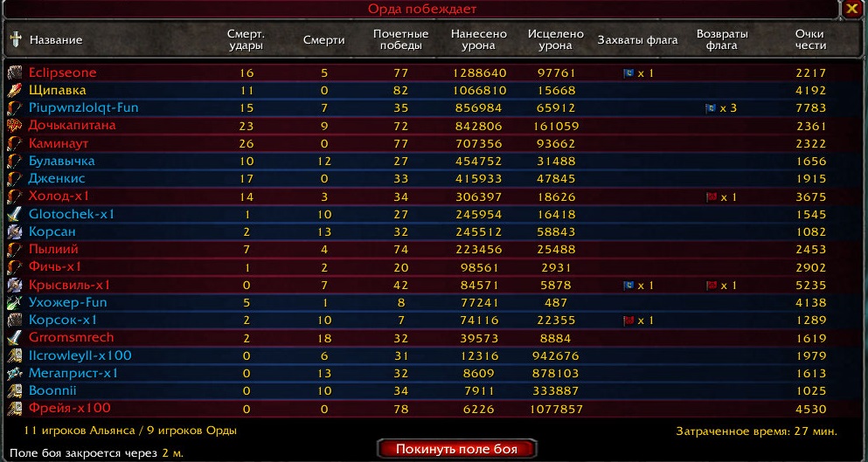Click the class sort icon in the header
The height and width of the screenshot is (462, 868).
(x=15, y=40)
